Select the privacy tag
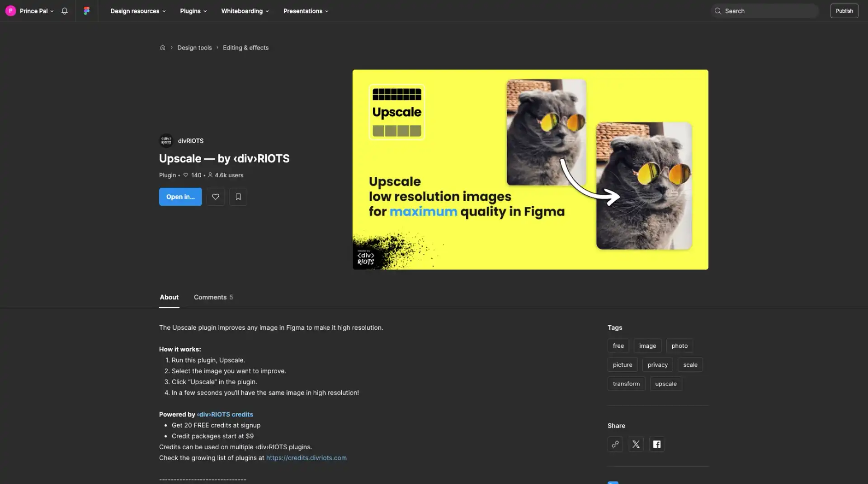This screenshot has height=484, width=868. click(x=658, y=365)
